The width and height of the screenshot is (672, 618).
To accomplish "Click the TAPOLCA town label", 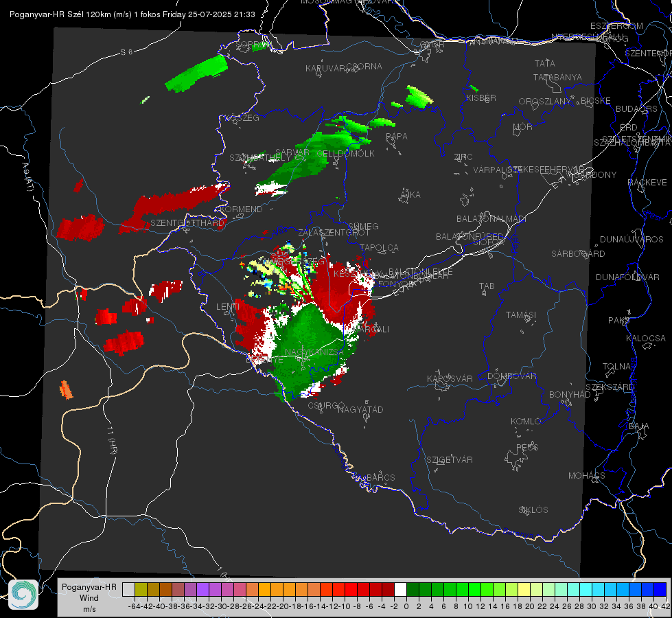I will coord(380,247).
